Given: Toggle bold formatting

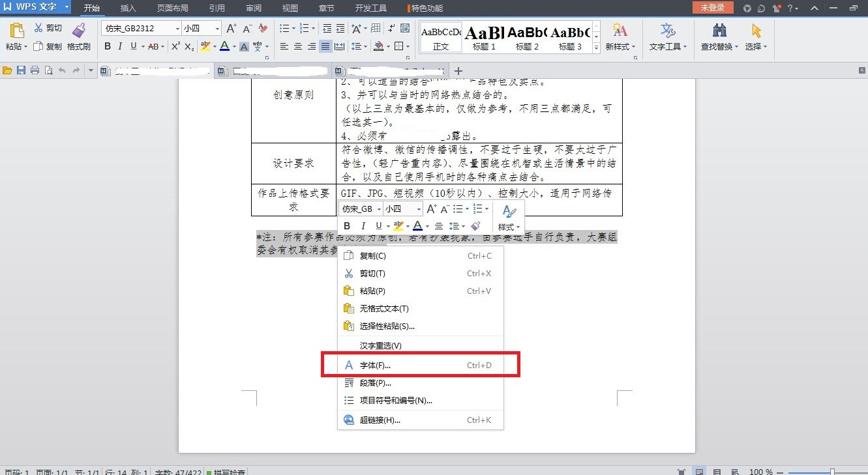Looking at the screenshot, I should pyautogui.click(x=108, y=46).
